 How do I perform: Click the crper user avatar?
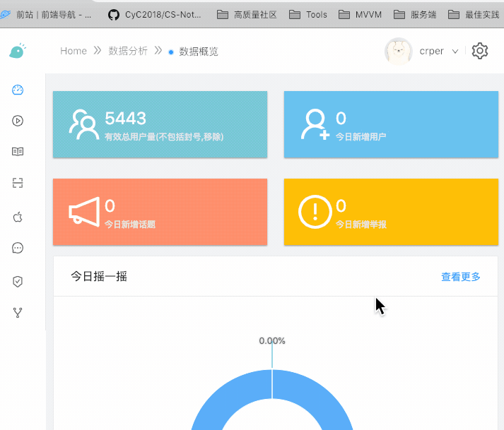pyautogui.click(x=399, y=51)
